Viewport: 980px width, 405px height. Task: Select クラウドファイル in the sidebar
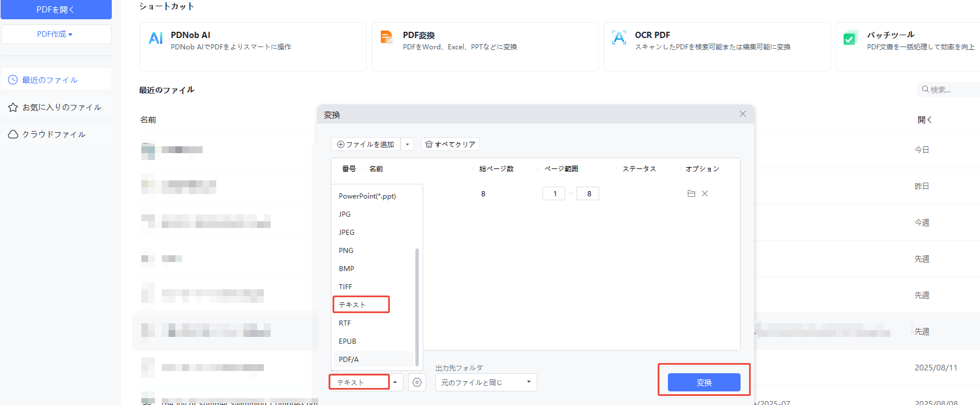tap(56, 134)
